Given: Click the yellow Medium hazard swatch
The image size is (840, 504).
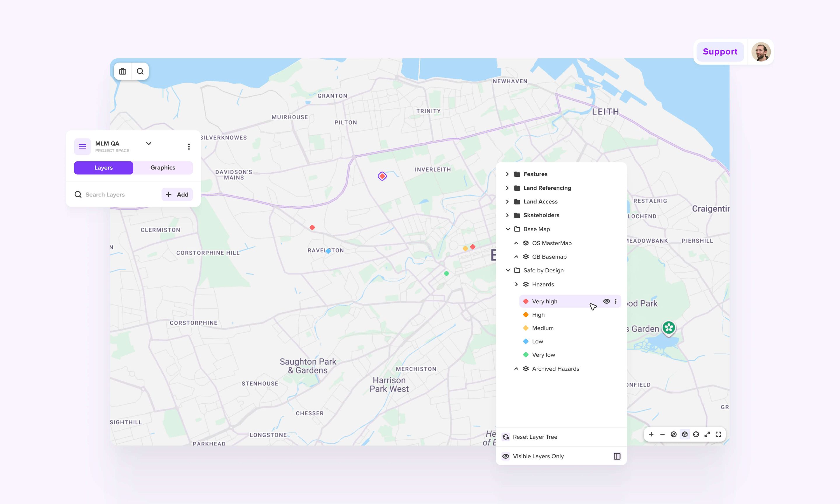Looking at the screenshot, I should (x=526, y=328).
